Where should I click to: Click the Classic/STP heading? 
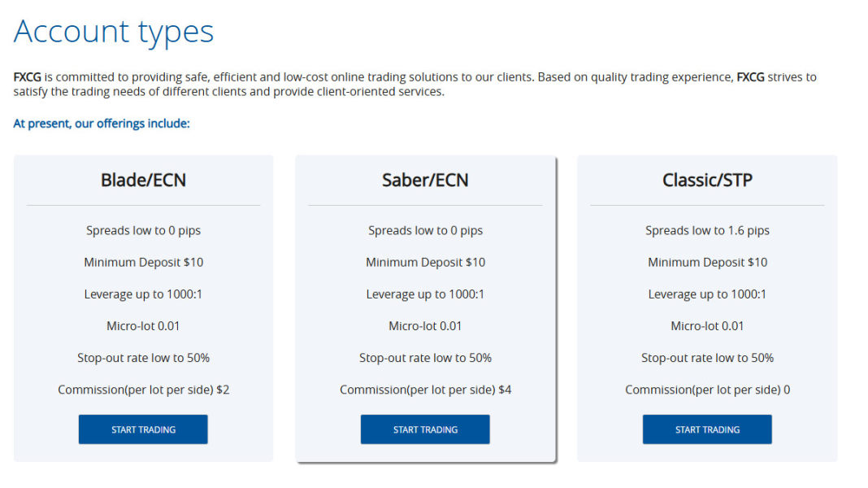click(x=707, y=180)
